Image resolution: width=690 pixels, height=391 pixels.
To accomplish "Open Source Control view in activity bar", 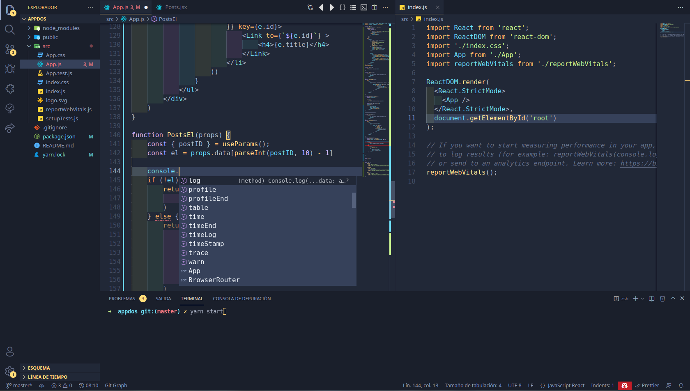I will tap(10, 49).
